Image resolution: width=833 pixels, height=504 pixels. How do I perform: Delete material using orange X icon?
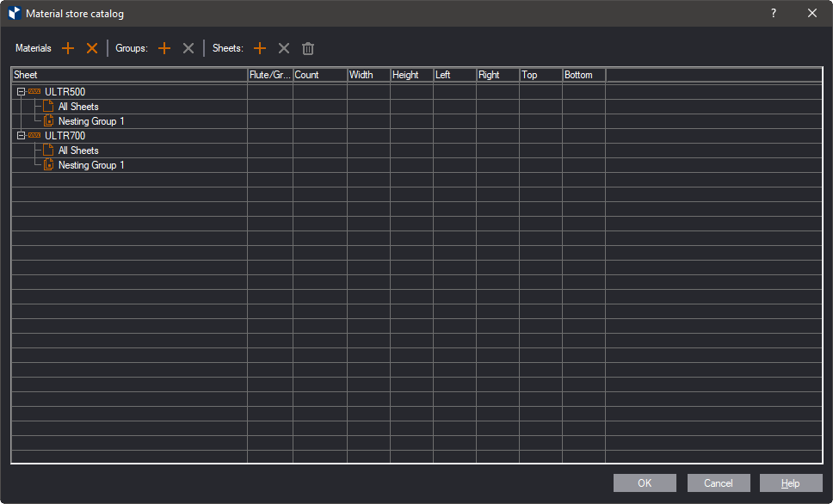[92, 49]
